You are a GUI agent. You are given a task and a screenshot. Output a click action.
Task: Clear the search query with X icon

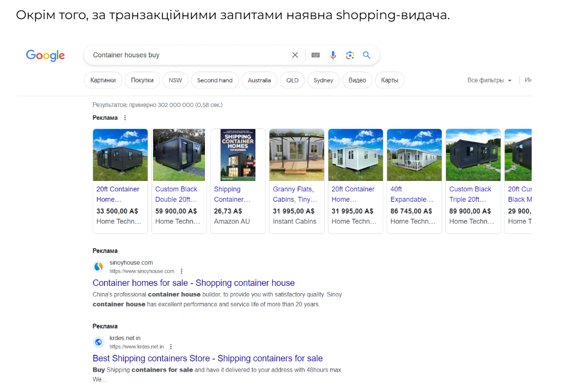[295, 55]
